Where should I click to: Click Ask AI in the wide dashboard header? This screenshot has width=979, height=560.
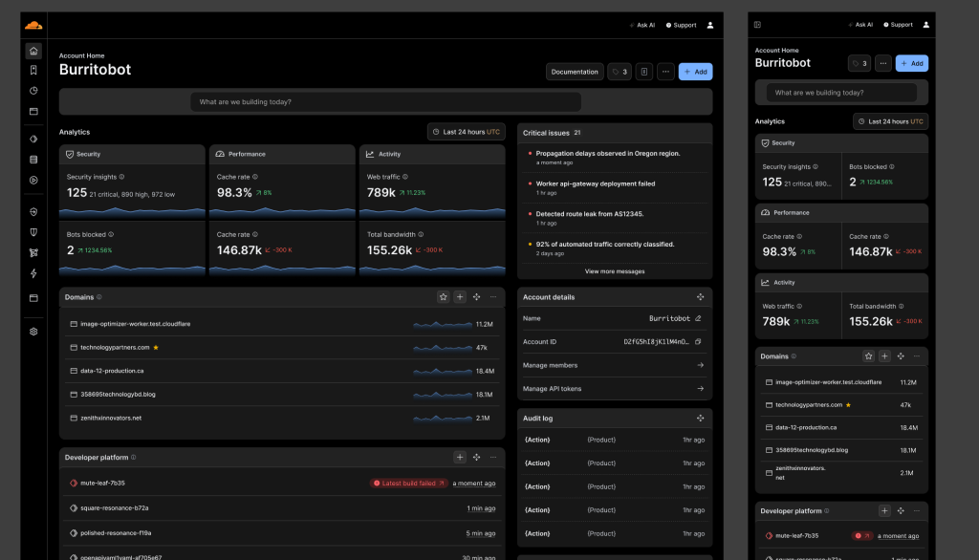(642, 26)
